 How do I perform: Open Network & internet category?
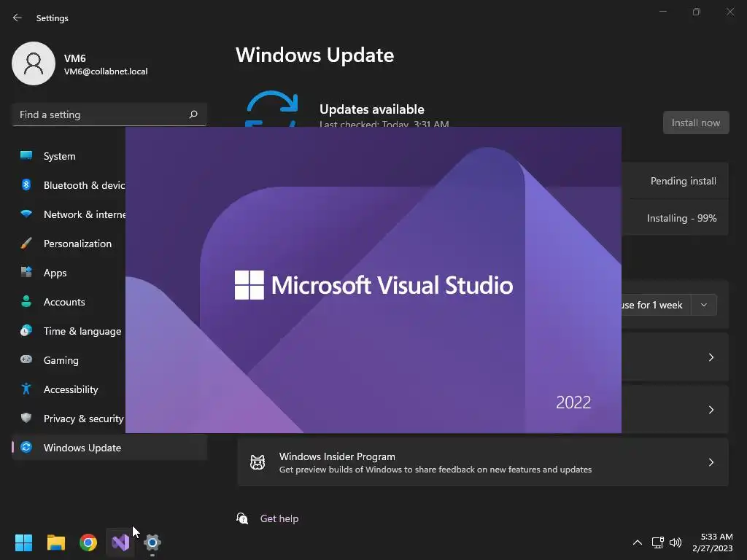(69, 214)
